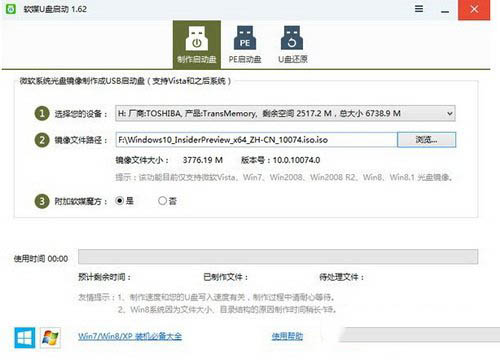This screenshot has width=500, height=364.
Task: Open the U盘还原 tab
Action: pos(293,45)
